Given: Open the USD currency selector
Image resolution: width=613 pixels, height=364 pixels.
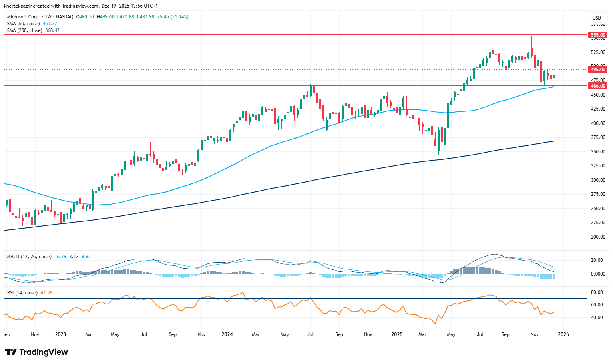Looking at the screenshot, I should pos(597,18).
